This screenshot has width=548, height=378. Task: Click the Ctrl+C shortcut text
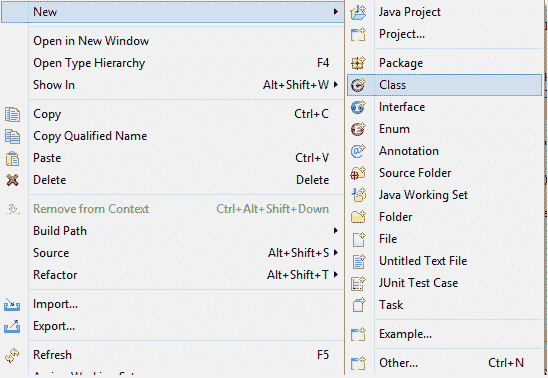[x=311, y=114]
